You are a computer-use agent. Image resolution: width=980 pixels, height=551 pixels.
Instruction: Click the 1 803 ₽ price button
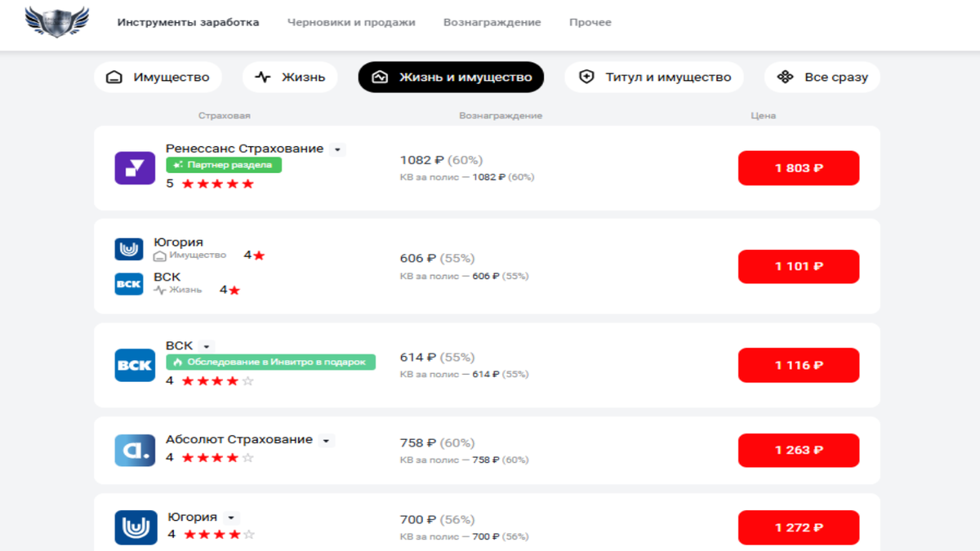coord(799,168)
